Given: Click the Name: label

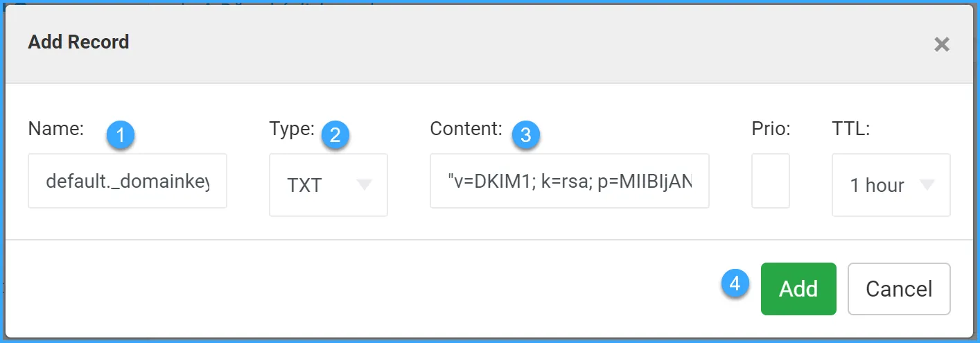Looking at the screenshot, I should (56, 128).
